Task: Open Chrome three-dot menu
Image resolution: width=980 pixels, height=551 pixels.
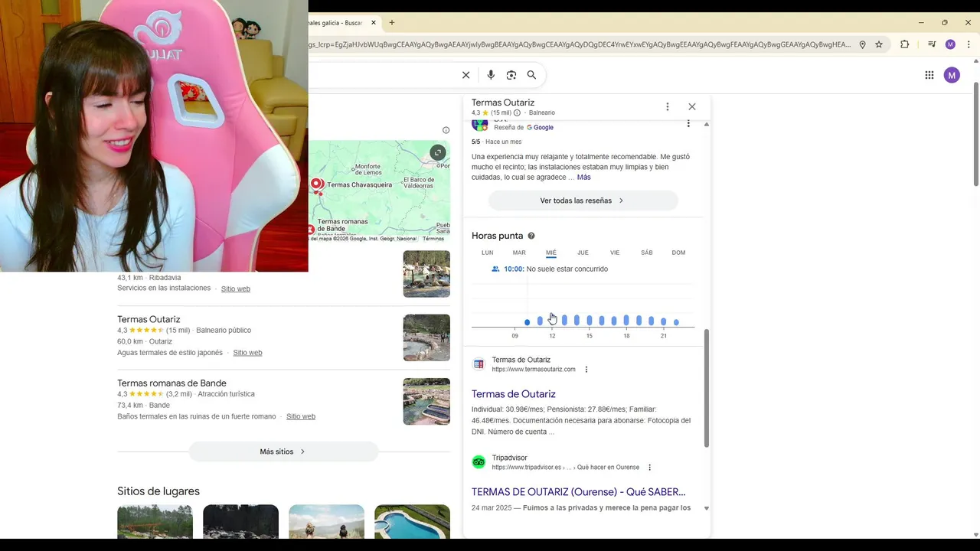Action: 969,44
